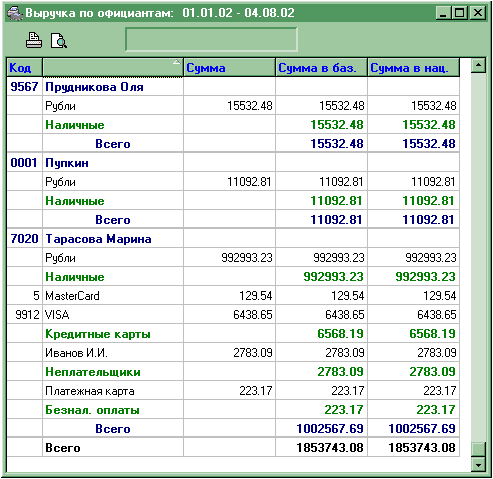Close the Выручка по официантам window
Screen dimensions: 493x479
pyautogui.click(x=478, y=13)
